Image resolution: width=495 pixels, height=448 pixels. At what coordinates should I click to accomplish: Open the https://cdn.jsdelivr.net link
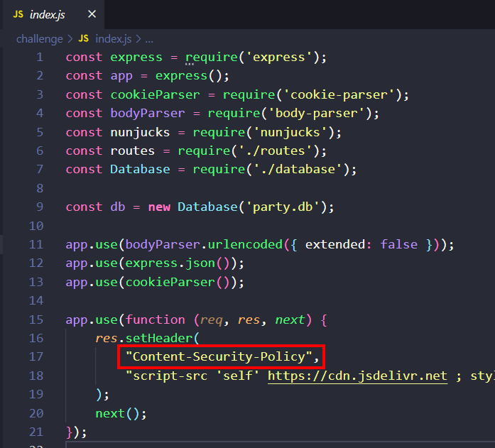point(357,376)
